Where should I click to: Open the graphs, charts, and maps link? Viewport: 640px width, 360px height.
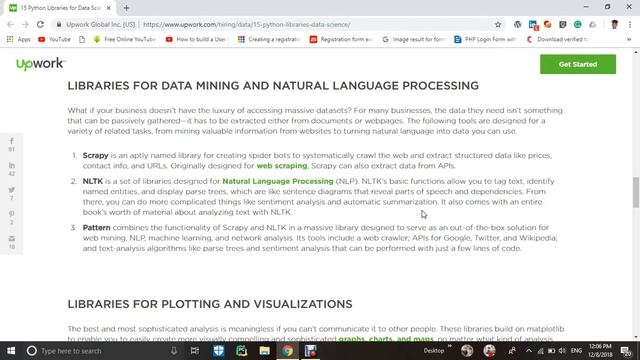click(x=386, y=339)
